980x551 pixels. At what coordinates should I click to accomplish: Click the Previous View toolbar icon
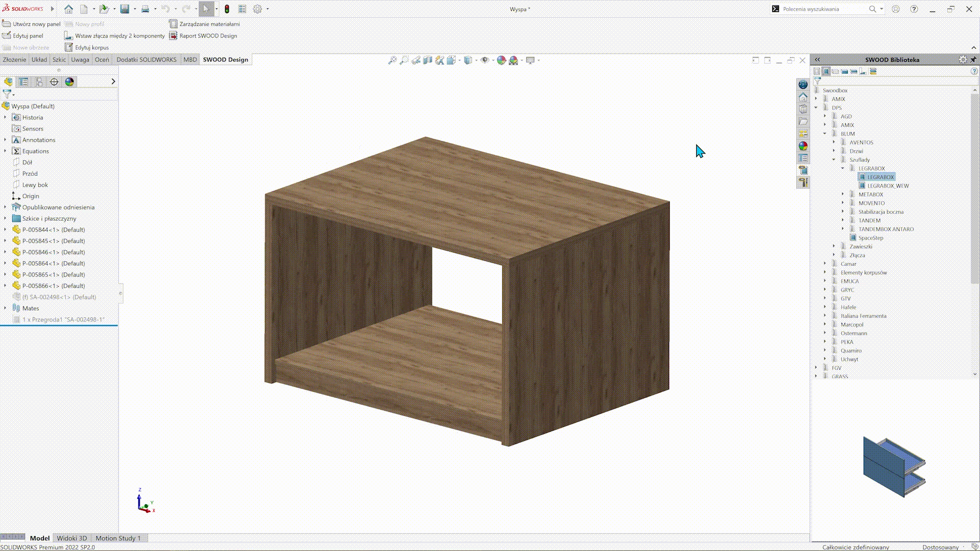click(416, 60)
